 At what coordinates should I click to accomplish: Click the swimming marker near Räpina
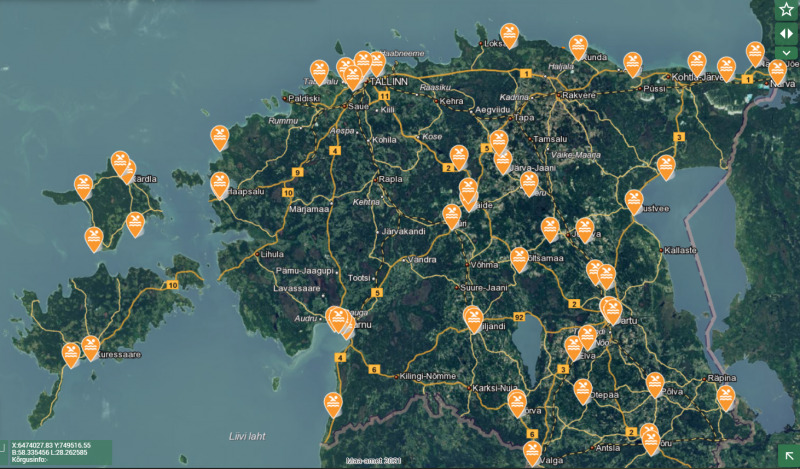[726, 397]
